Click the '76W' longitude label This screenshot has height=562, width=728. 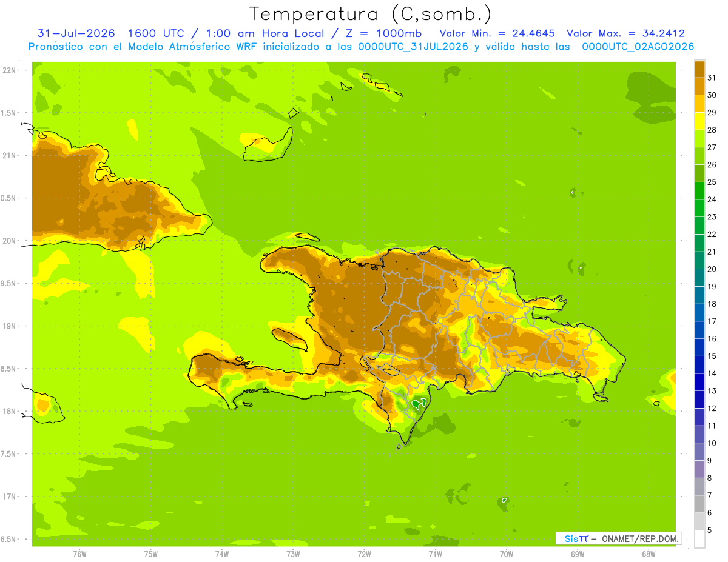click(79, 555)
